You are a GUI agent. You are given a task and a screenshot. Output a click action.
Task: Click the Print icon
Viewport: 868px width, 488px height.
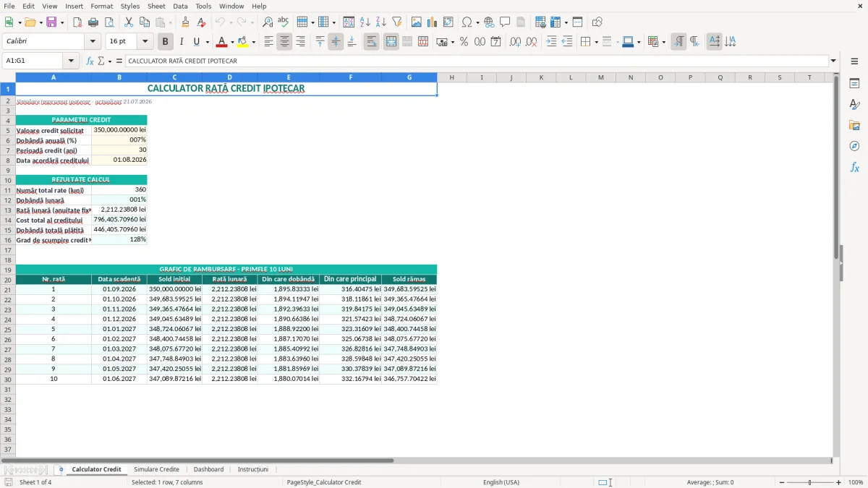pyautogui.click(x=94, y=22)
